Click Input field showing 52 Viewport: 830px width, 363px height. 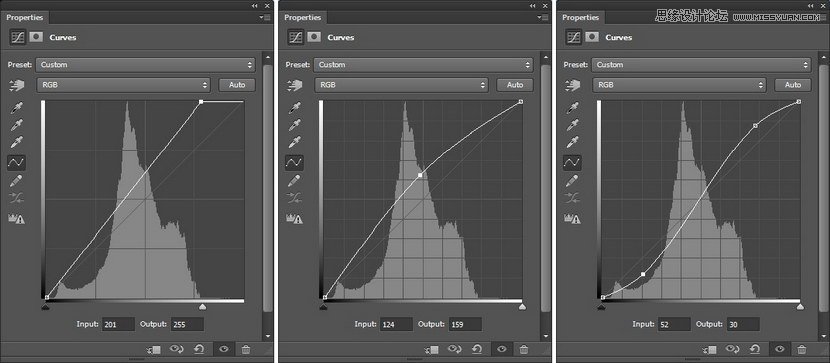click(x=674, y=324)
